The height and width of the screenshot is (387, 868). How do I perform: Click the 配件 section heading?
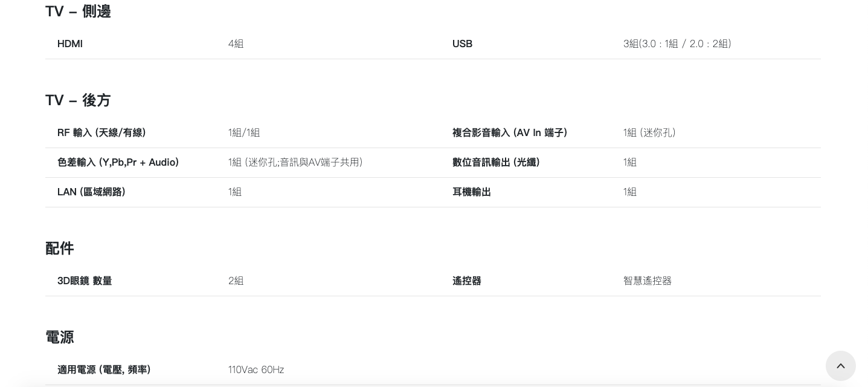tap(60, 249)
